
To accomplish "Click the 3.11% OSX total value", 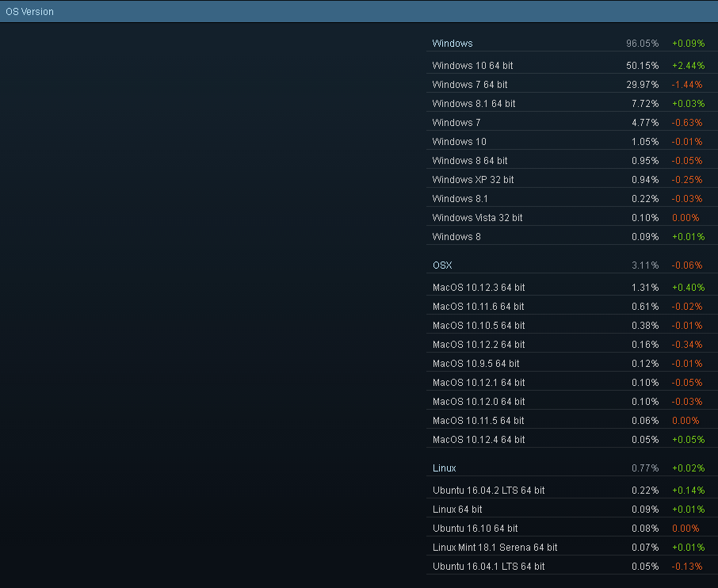I will coord(645,265).
